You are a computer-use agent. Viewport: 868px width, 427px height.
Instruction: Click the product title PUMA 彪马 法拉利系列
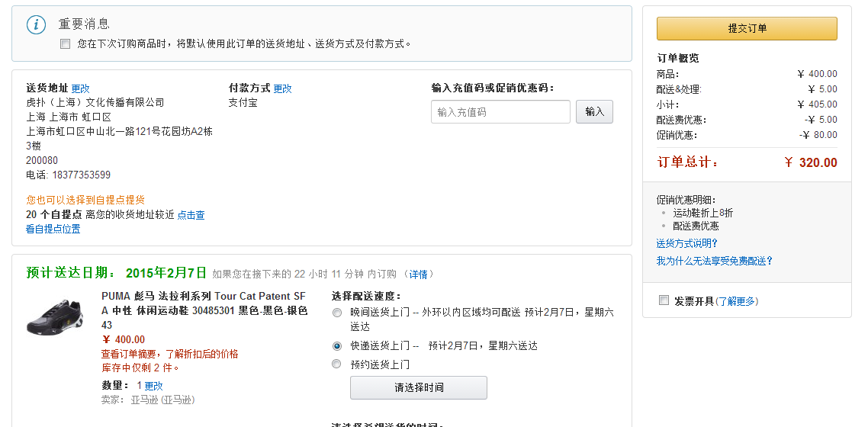point(204,310)
